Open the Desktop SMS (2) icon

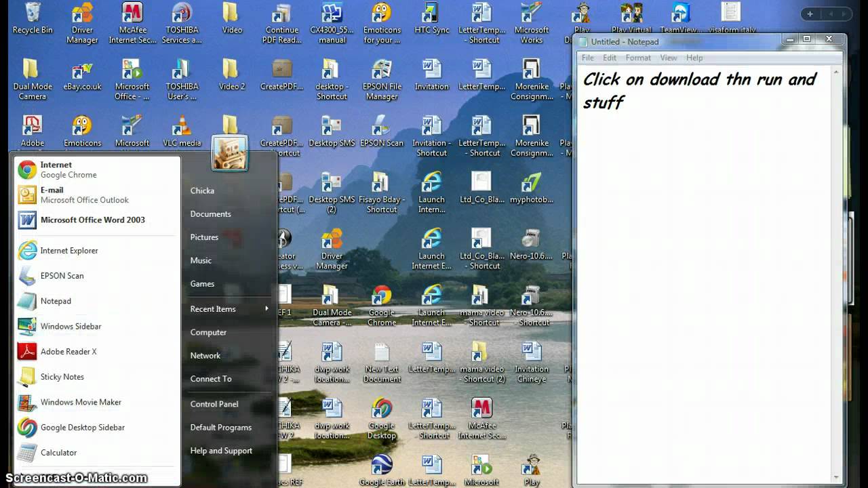(332, 193)
